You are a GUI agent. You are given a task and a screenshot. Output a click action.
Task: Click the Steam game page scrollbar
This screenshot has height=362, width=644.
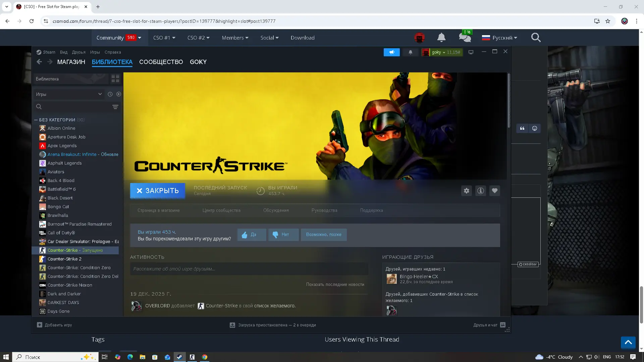tap(508, 101)
